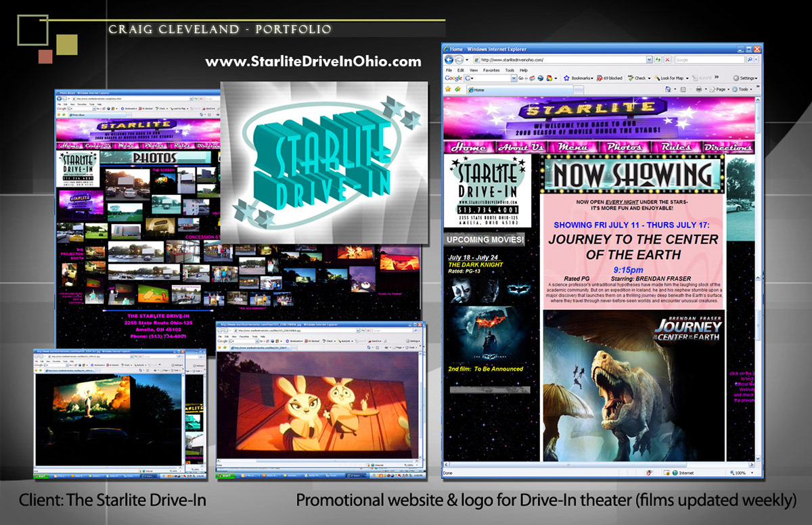The height and width of the screenshot is (525, 812).
Task: Click the Menu navigation link on site
Action: coord(572,147)
